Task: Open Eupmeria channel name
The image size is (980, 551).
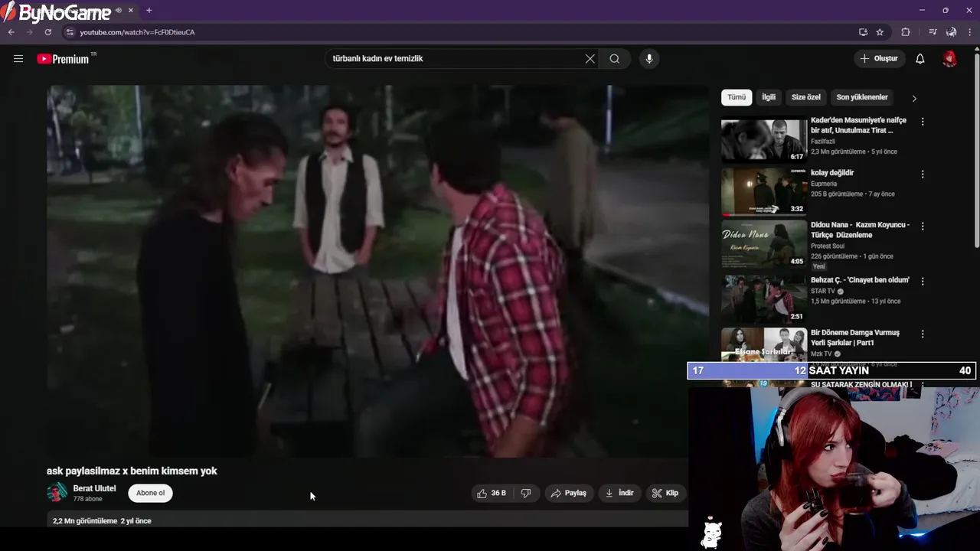Action: point(824,184)
